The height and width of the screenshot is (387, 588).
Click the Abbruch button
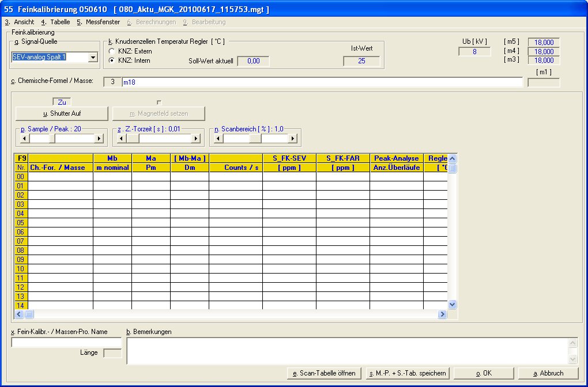pyautogui.click(x=548, y=373)
